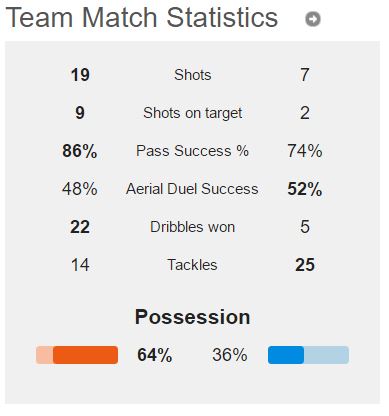Click the 64% possession value
This screenshot has height=416, width=389.
(x=155, y=355)
